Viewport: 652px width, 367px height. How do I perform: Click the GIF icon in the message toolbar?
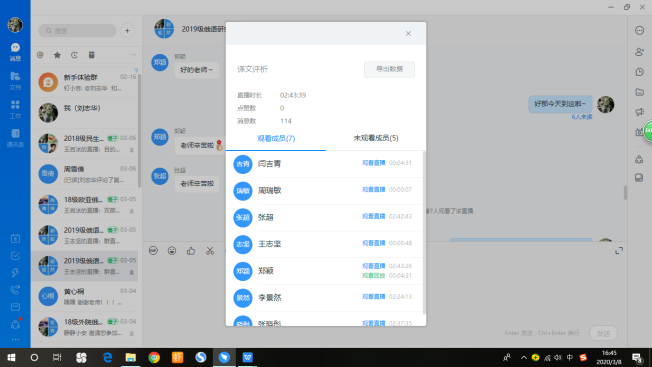pyautogui.click(x=153, y=251)
